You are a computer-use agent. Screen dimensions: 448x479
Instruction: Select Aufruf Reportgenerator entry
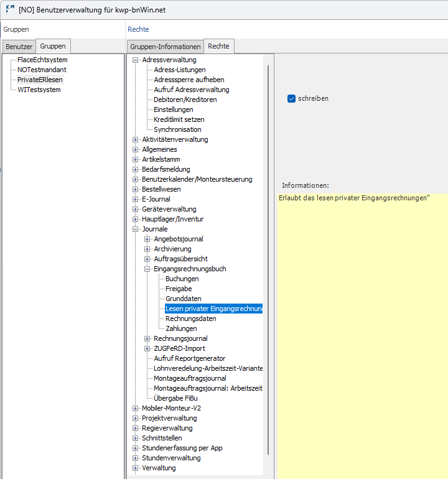click(190, 359)
